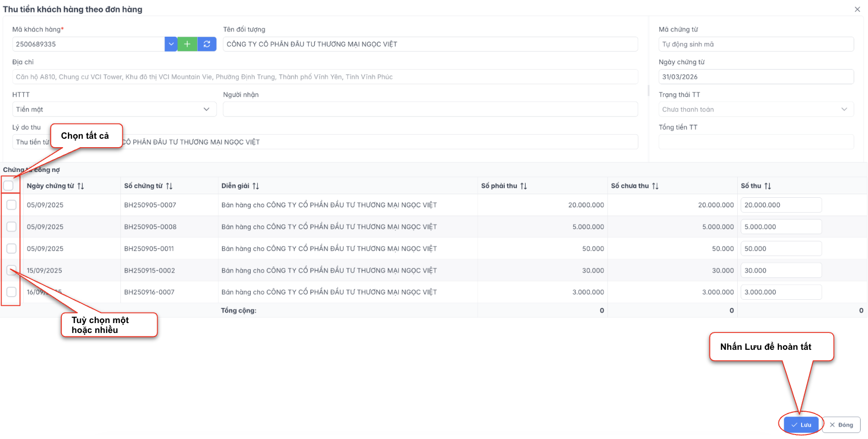Check the row for voucher BH250905-0011
Image resolution: width=868 pixels, height=439 pixels.
coord(11,249)
